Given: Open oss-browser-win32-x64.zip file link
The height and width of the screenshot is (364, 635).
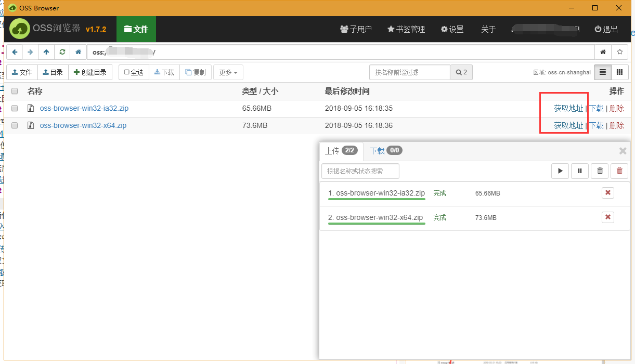Looking at the screenshot, I should pyautogui.click(x=83, y=125).
